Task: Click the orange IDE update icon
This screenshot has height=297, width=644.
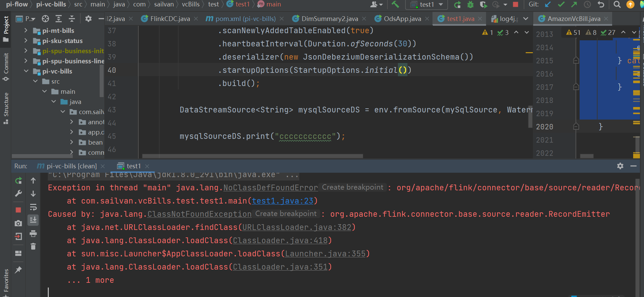Action: pyautogui.click(x=630, y=4)
